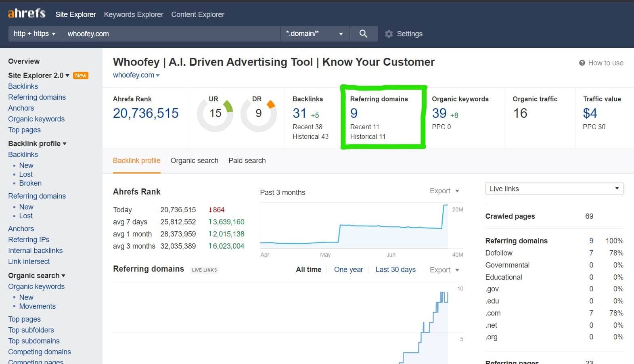Click the Traffic value $4
Screen dimensions: 634x364
[x=590, y=113]
